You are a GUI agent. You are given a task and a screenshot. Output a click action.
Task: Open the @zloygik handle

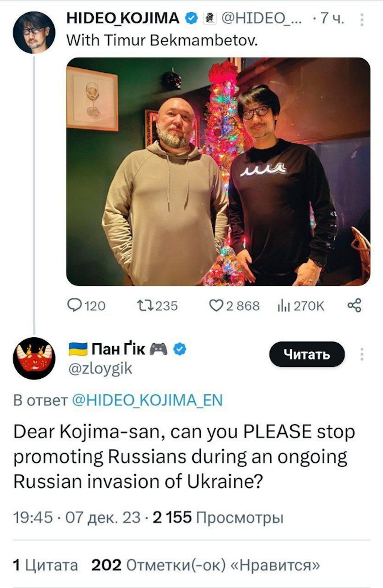(x=100, y=369)
